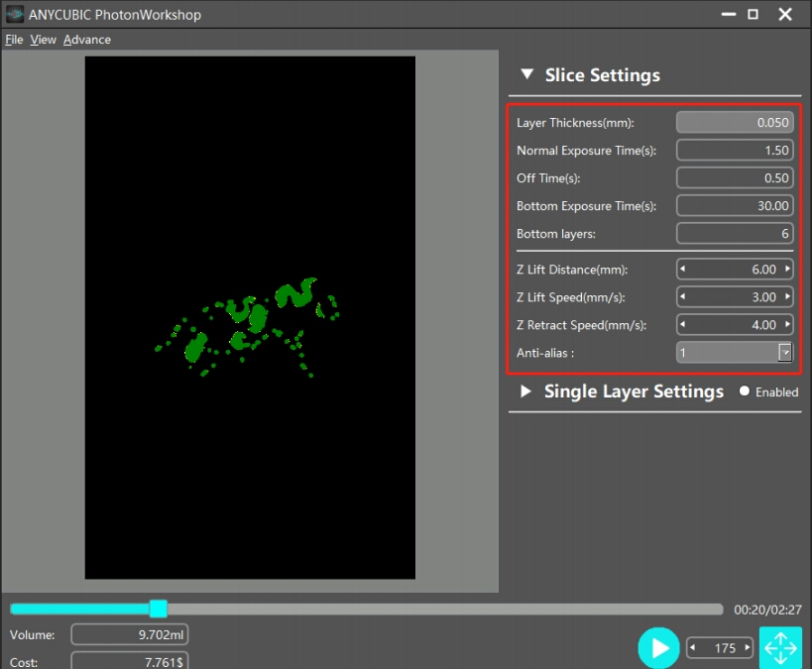This screenshot has height=669, width=812.
Task: Click the cyan move arrows icon
Action: pyautogui.click(x=780, y=648)
